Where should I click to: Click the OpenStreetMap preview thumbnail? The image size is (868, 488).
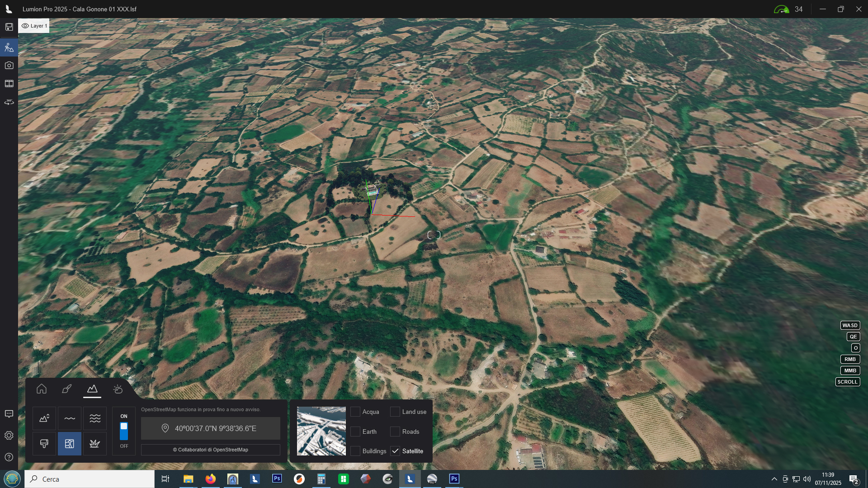pyautogui.click(x=321, y=431)
